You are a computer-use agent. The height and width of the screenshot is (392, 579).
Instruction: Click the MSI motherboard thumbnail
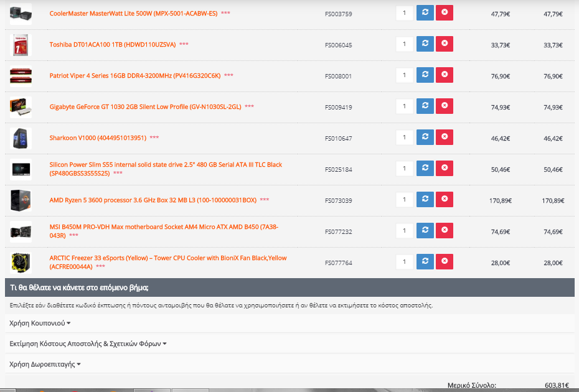(x=21, y=232)
